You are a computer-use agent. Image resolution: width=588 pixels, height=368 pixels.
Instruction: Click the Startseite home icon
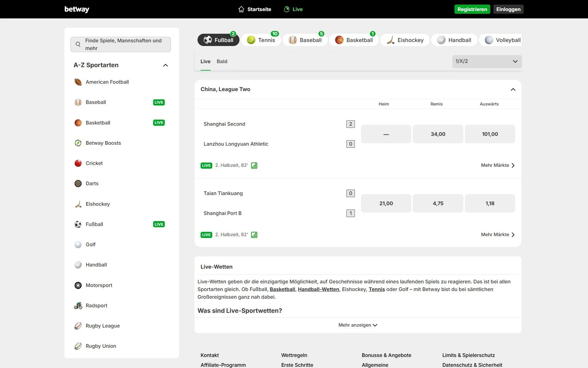click(241, 9)
